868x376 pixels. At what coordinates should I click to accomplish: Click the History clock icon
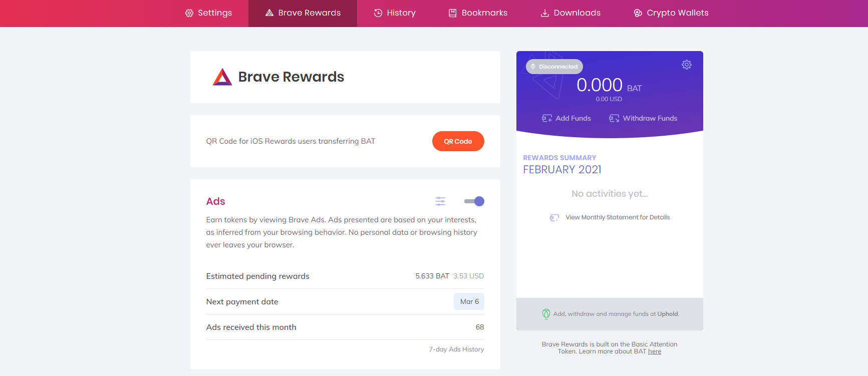(x=378, y=13)
